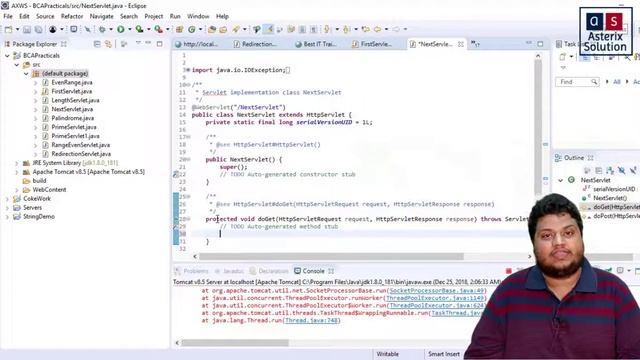Expand the JRE System Library node
This screenshot has width=640, height=360.
point(17,163)
